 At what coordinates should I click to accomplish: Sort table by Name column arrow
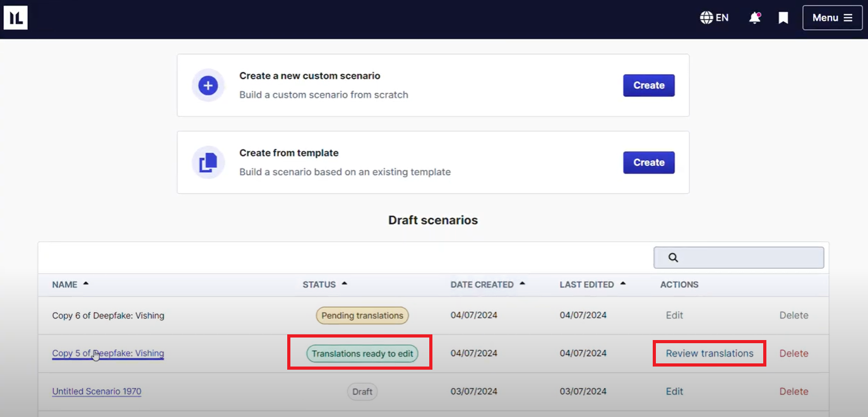(x=86, y=284)
